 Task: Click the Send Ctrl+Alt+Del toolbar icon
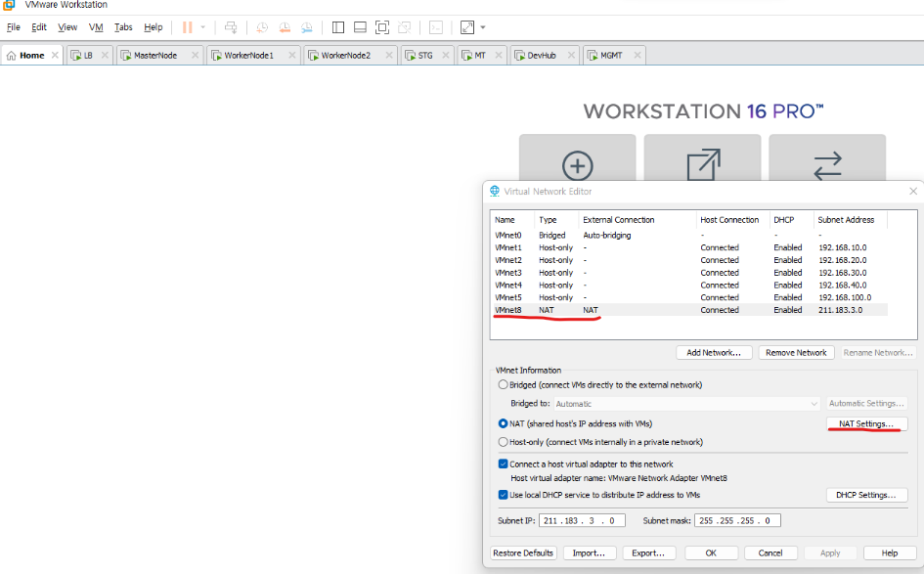(231, 27)
